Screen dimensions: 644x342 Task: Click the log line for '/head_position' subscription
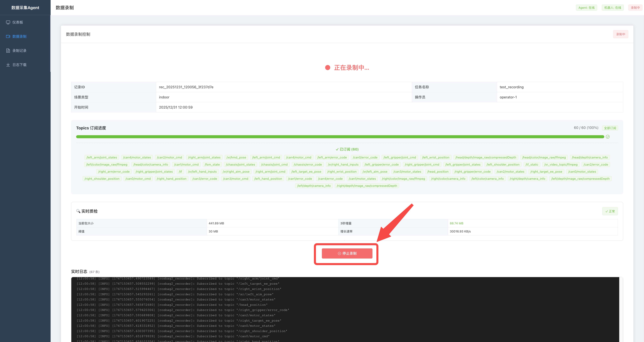[172, 305]
